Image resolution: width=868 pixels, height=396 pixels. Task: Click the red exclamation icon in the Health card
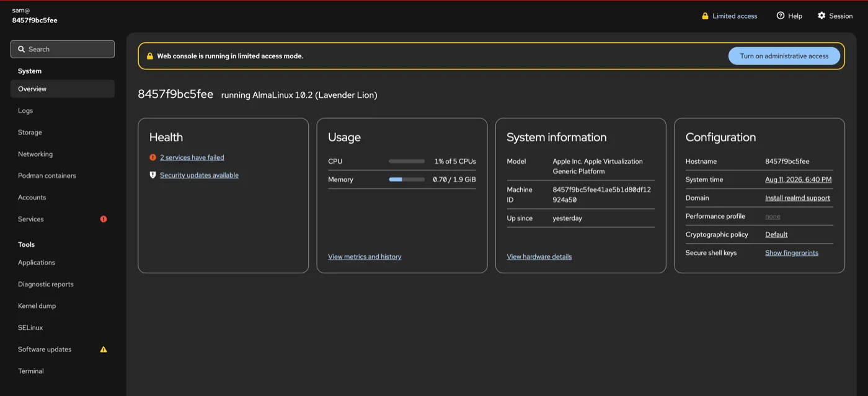tap(153, 157)
